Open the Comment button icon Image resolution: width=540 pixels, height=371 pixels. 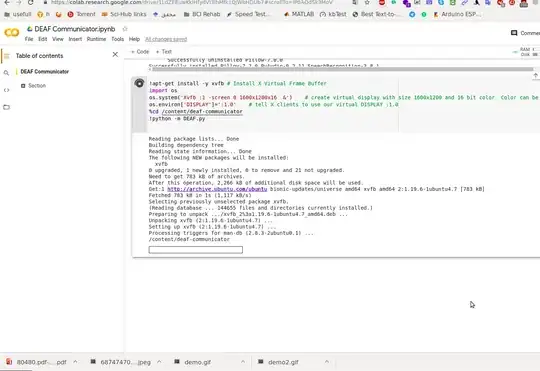[514, 33]
